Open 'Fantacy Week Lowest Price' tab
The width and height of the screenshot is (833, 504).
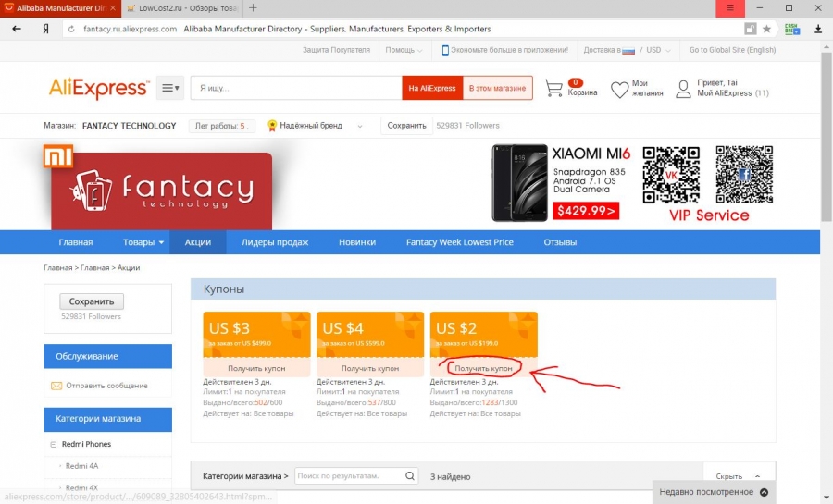pyautogui.click(x=459, y=242)
